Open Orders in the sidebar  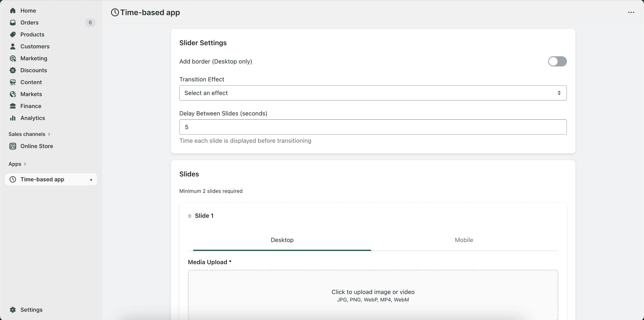51,23
